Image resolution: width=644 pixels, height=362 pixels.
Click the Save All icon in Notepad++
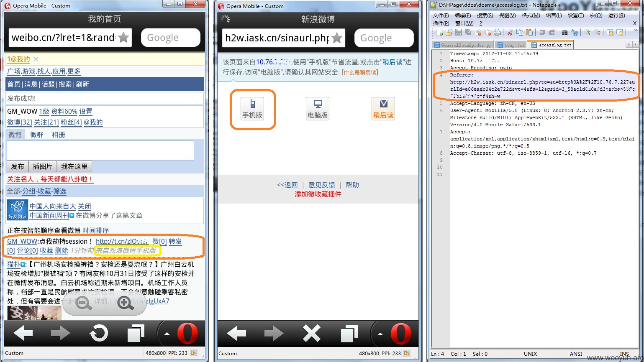point(468,32)
